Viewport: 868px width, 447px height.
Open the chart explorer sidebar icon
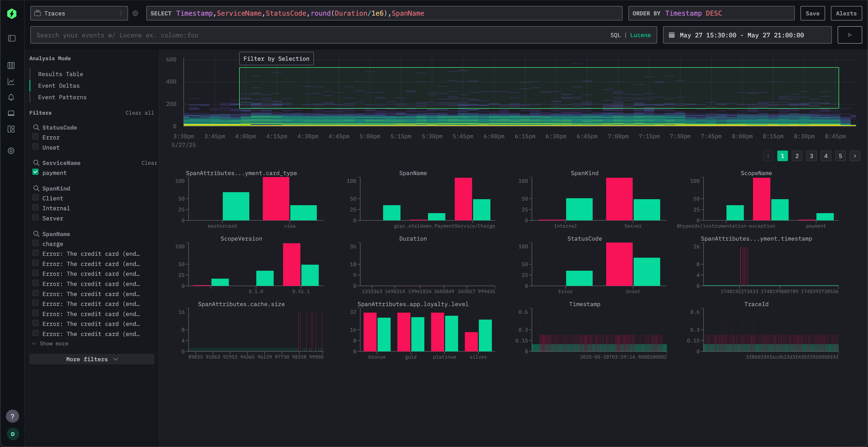click(11, 81)
